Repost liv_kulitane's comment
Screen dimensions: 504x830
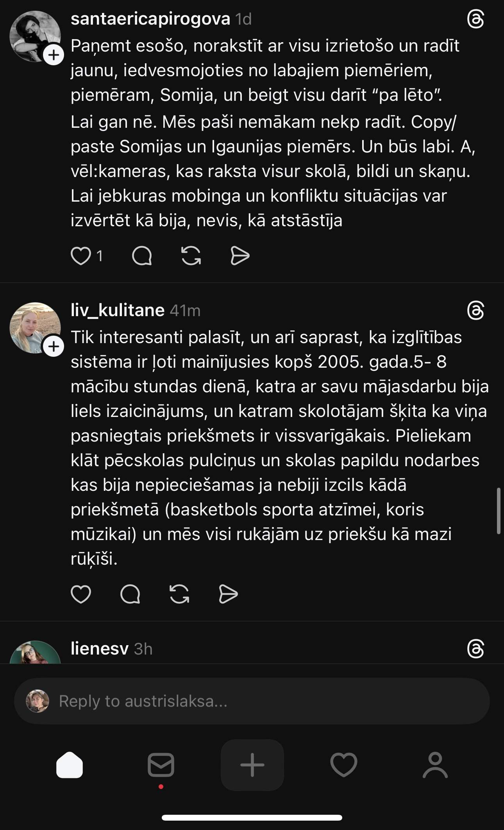179,594
